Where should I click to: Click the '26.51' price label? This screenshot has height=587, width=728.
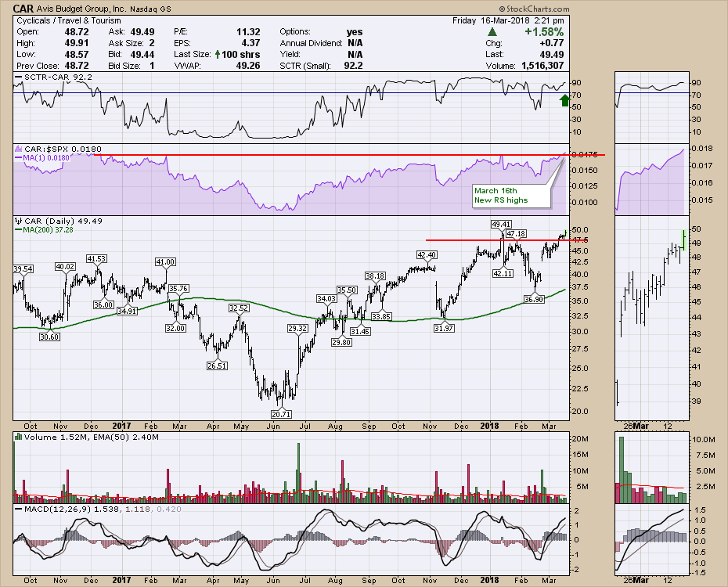point(217,366)
